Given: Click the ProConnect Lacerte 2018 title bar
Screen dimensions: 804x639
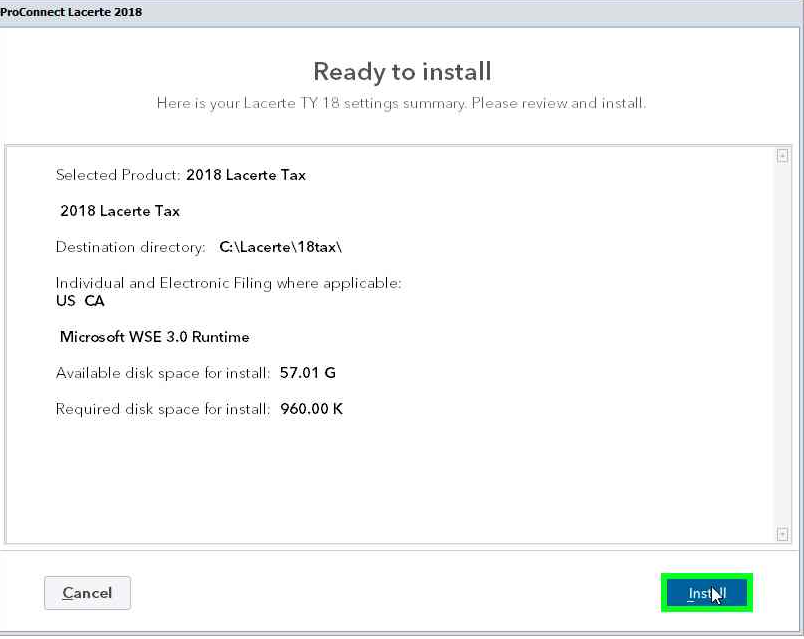Looking at the screenshot, I should [402, 12].
